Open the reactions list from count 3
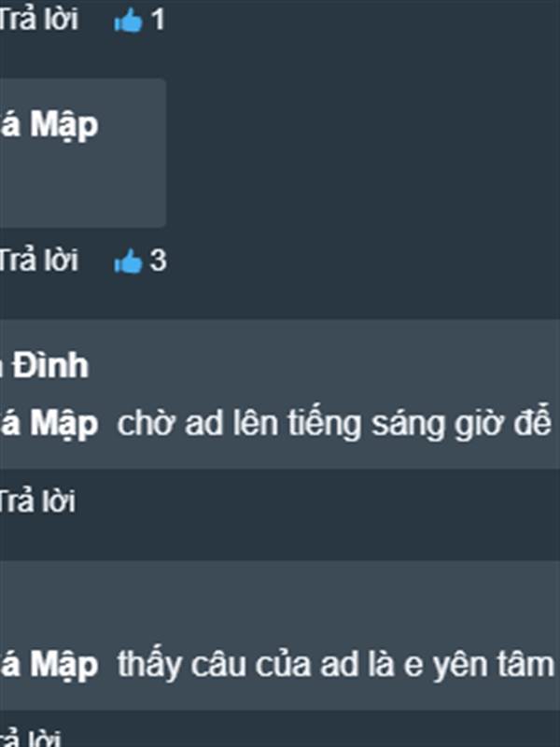Screen dimensions: 560x747 coord(158,261)
